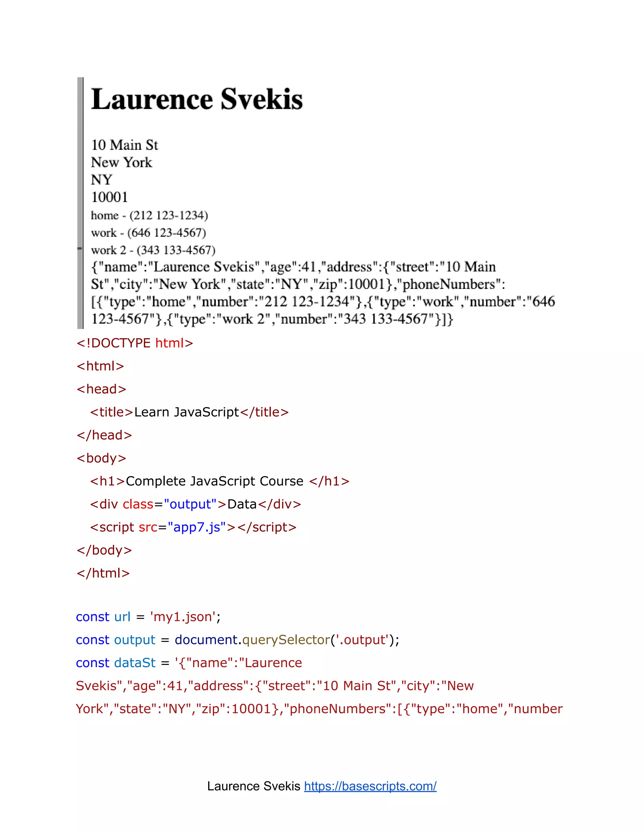Click the 'Learn JavaScript' title line
The width and height of the screenshot is (644, 833).
point(189,412)
